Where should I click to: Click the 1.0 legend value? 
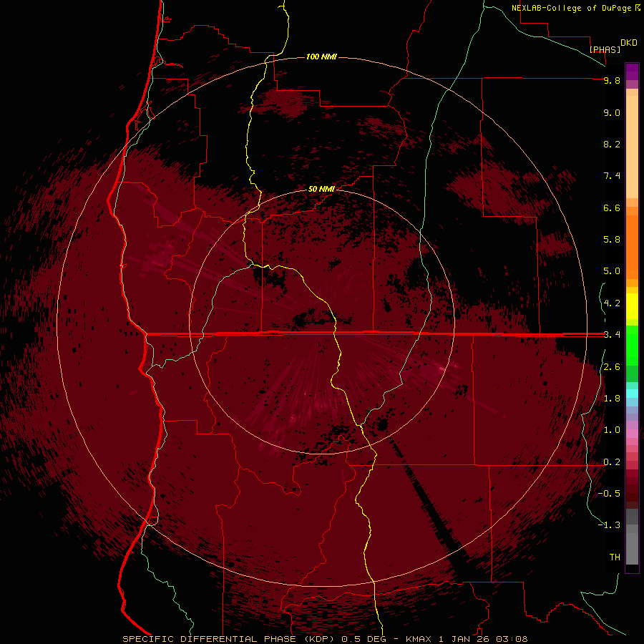(x=612, y=430)
